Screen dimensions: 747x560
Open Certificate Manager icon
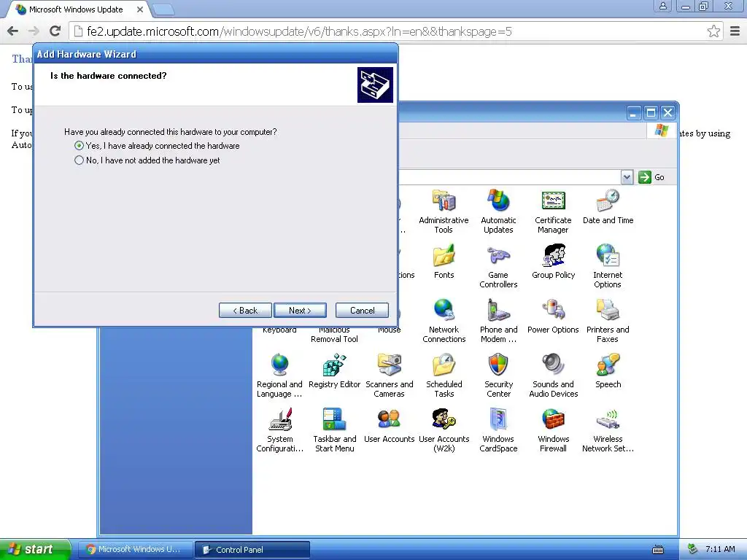553,201
